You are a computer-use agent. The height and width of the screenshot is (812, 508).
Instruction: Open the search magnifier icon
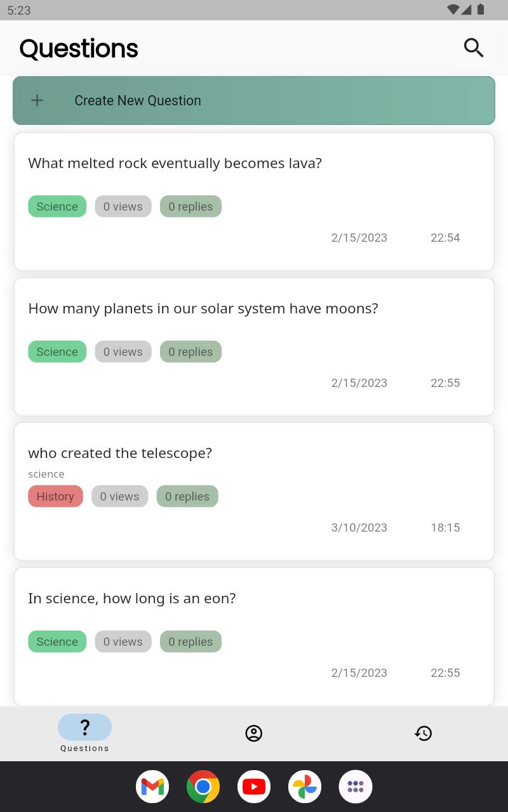pos(474,48)
